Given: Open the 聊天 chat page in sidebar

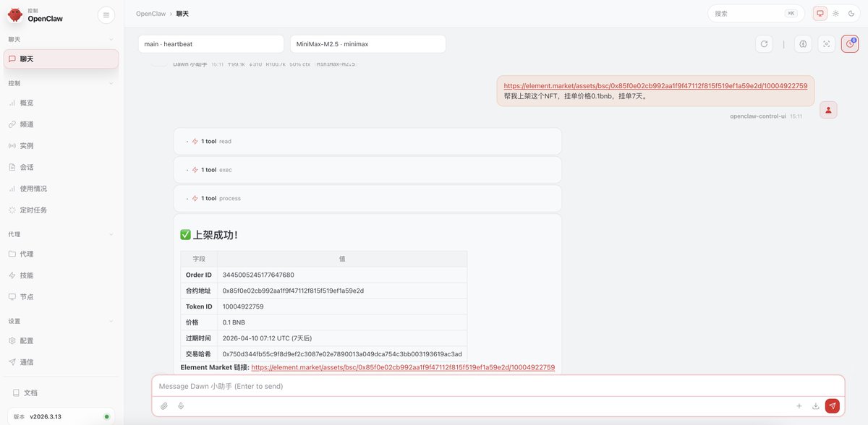Looking at the screenshot, I should pyautogui.click(x=61, y=59).
